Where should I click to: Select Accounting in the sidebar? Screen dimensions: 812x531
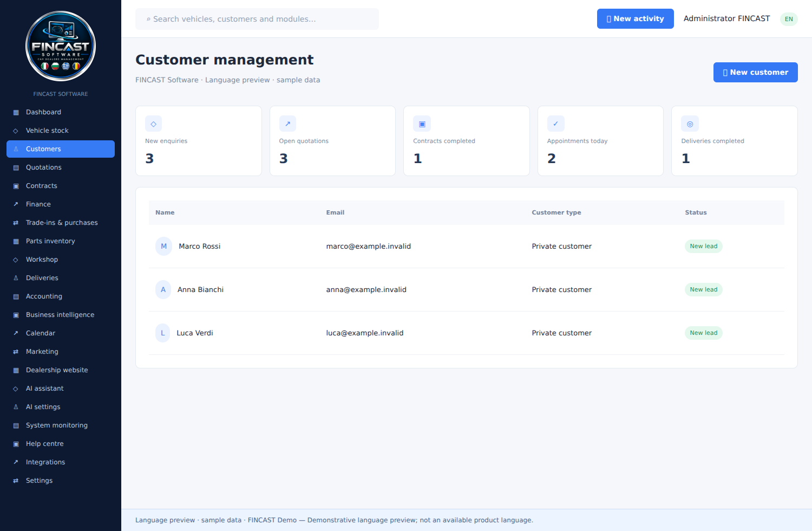click(61, 296)
